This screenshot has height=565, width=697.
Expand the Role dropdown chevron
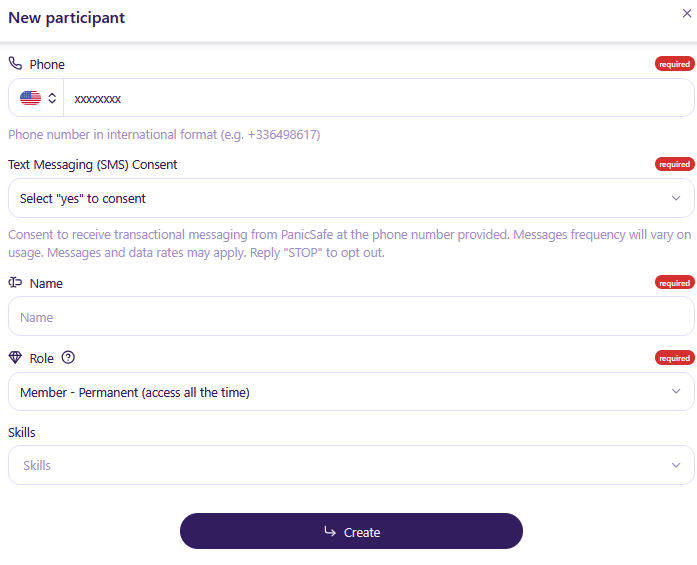click(676, 392)
